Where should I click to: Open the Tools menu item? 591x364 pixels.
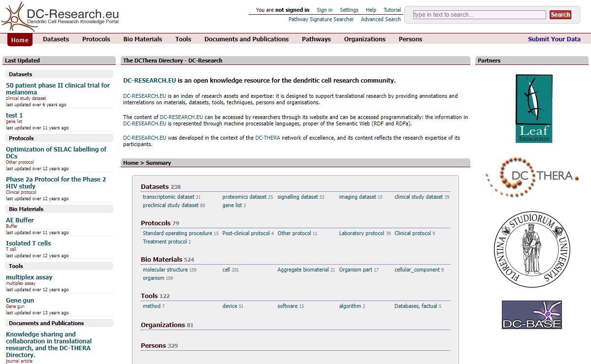tap(183, 39)
